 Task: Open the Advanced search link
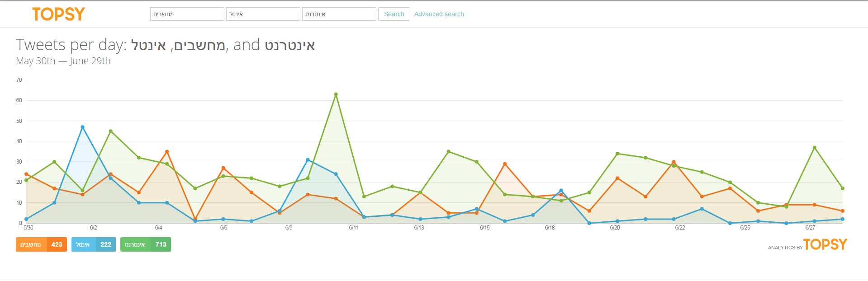439,14
